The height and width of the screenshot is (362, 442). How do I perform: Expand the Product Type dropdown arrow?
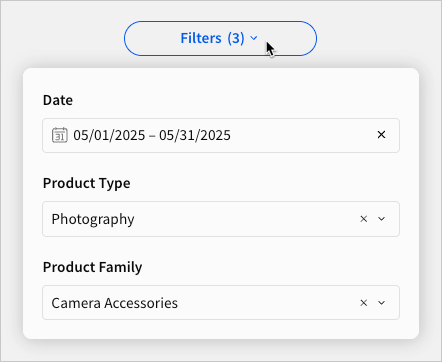point(382,219)
